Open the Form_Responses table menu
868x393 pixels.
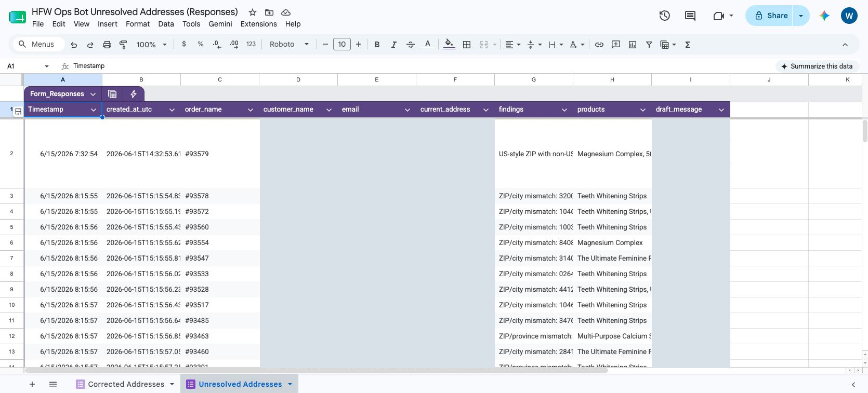[93, 94]
